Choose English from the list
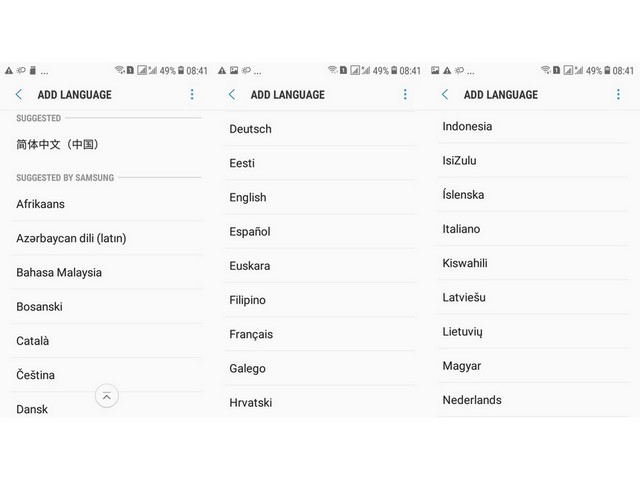 click(x=248, y=197)
